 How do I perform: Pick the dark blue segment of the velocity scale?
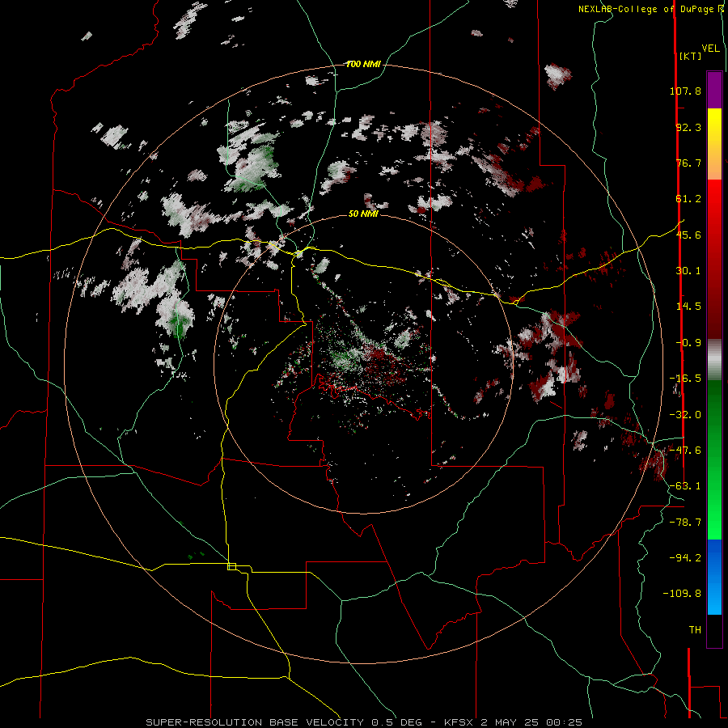[714, 557]
